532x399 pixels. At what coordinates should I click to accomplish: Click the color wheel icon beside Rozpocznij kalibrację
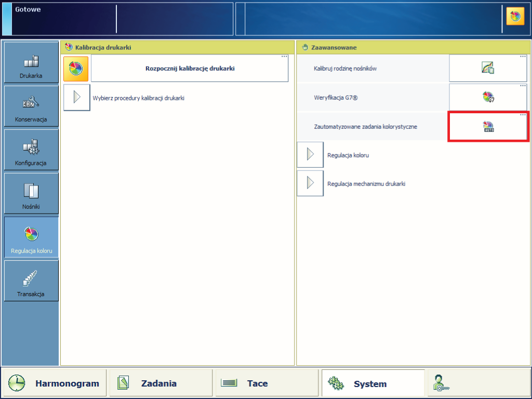click(x=76, y=69)
